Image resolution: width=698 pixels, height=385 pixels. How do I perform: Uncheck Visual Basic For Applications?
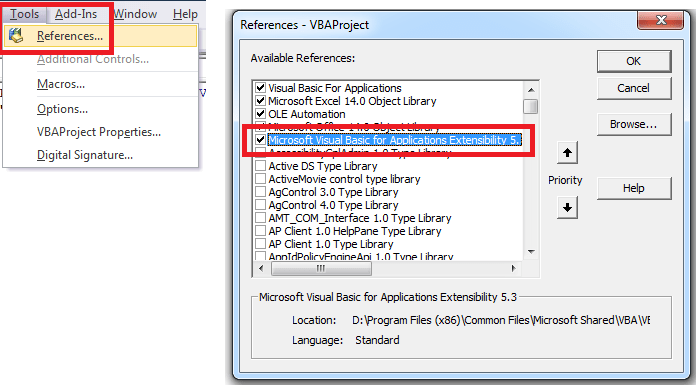click(260, 88)
